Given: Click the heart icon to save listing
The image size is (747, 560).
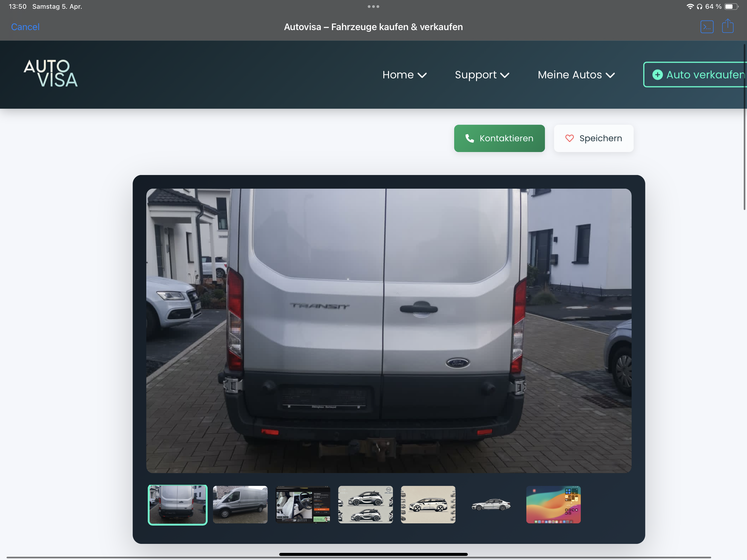Looking at the screenshot, I should tap(569, 138).
